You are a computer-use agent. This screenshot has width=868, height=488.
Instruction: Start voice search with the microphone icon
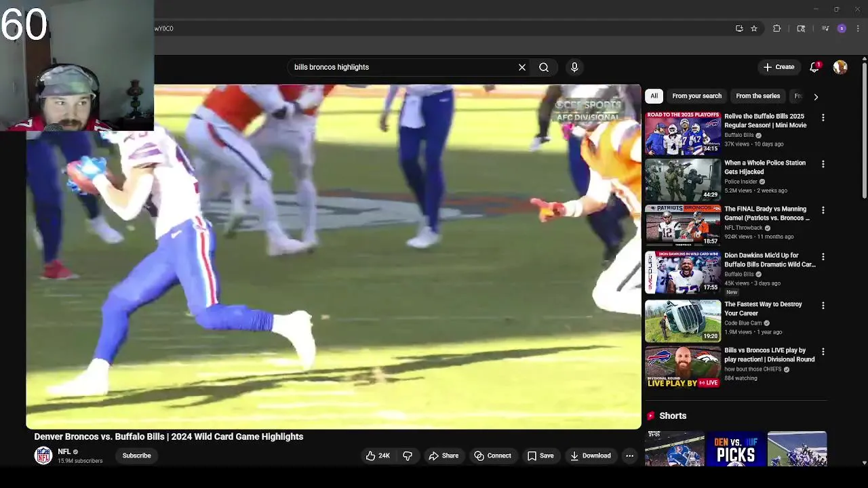[574, 67]
